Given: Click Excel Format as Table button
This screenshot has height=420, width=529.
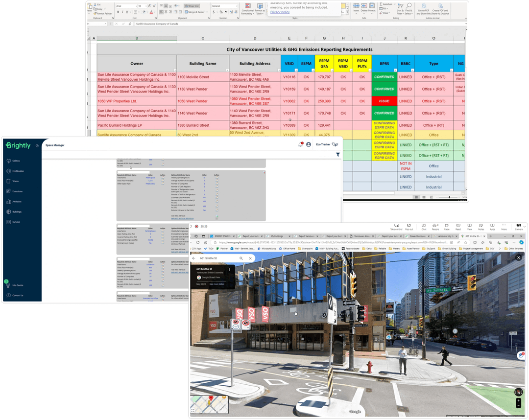Looking at the screenshot, I should [x=260, y=9].
